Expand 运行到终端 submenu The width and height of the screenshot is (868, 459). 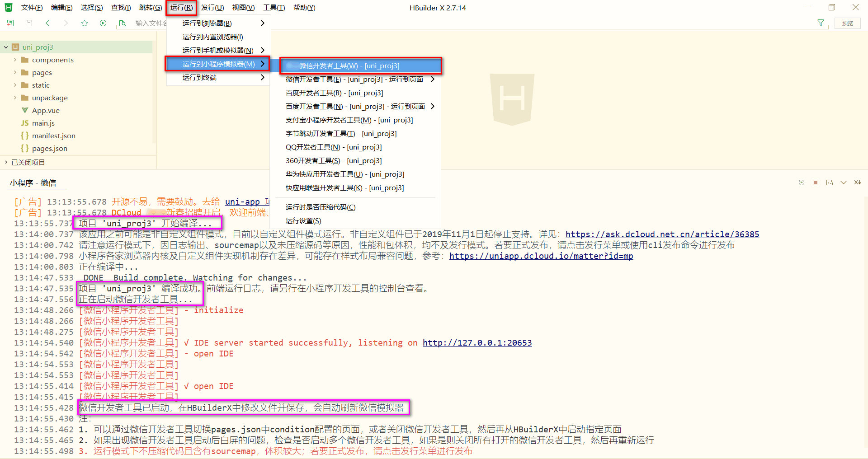point(219,77)
